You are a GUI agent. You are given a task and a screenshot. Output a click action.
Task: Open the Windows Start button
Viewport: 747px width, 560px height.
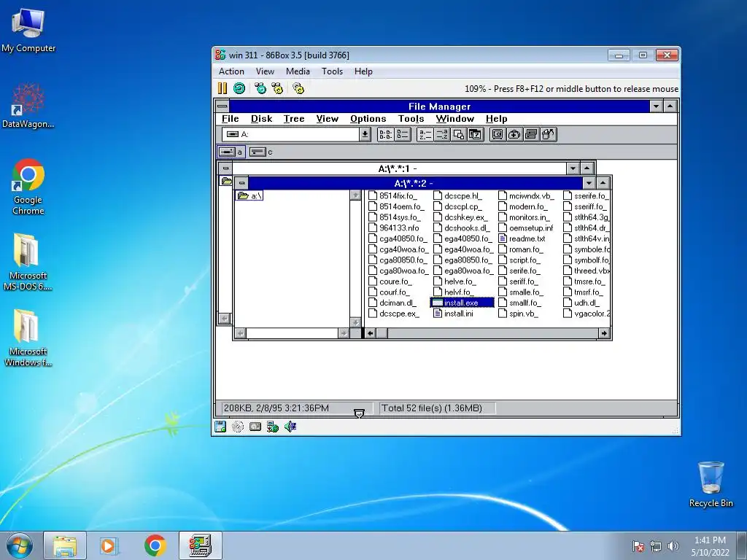pos(20,545)
